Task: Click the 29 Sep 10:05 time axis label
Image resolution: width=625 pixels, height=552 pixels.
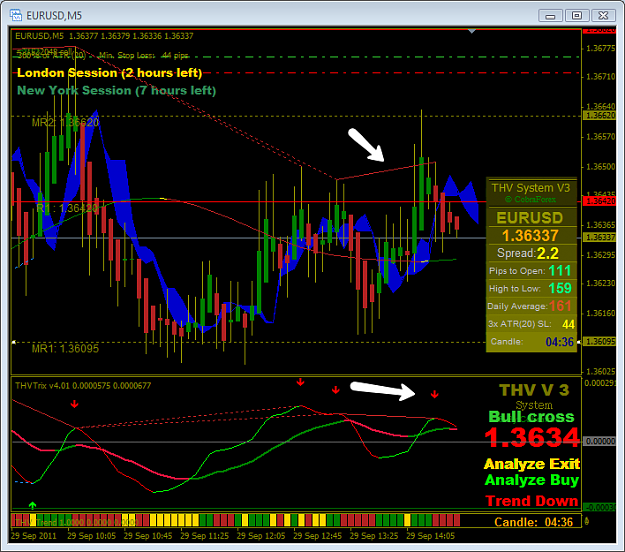Action: [91, 536]
